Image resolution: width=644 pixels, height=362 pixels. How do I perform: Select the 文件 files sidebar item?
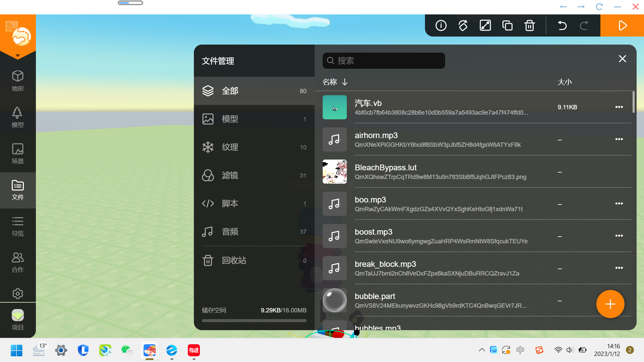[x=18, y=190]
